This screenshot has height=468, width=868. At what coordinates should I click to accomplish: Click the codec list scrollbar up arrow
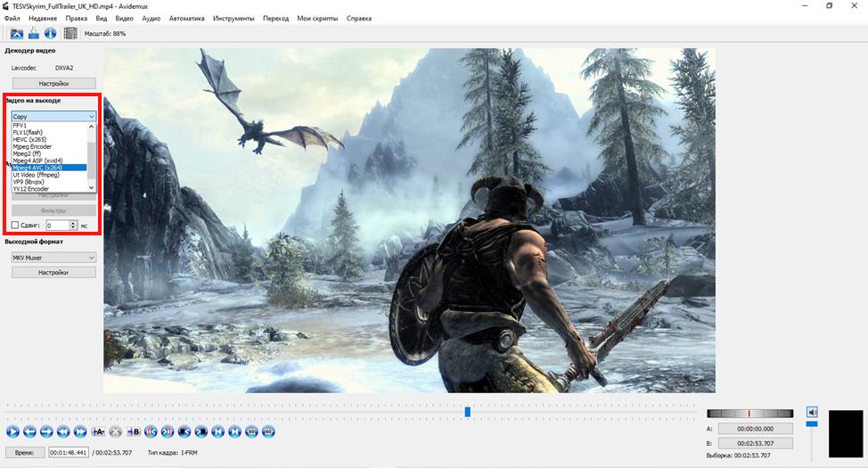[x=92, y=127]
